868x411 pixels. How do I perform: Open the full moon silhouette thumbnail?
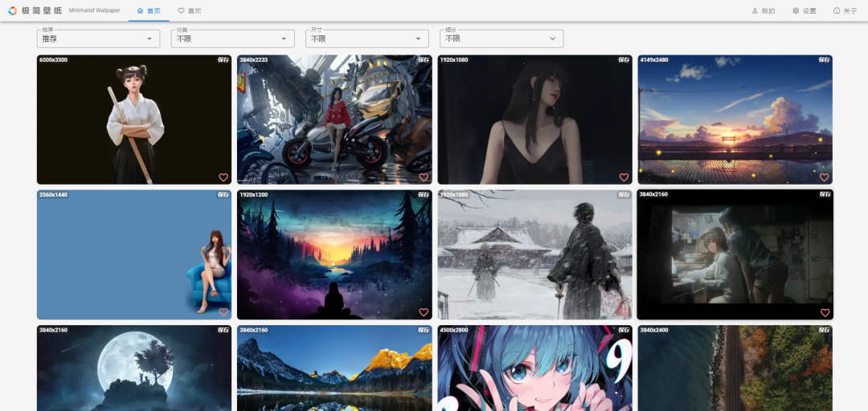134,368
